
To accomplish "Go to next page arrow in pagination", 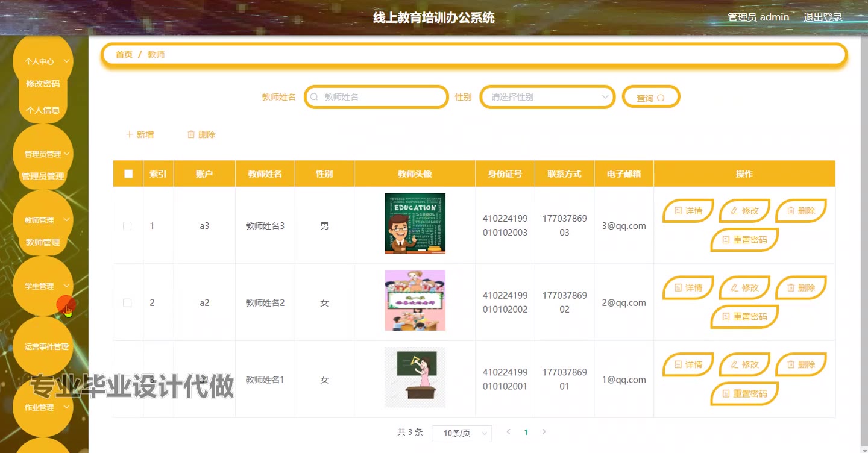I will click(544, 432).
